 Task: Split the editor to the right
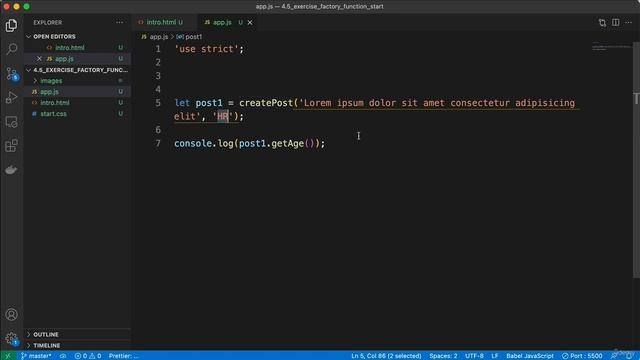click(616, 22)
